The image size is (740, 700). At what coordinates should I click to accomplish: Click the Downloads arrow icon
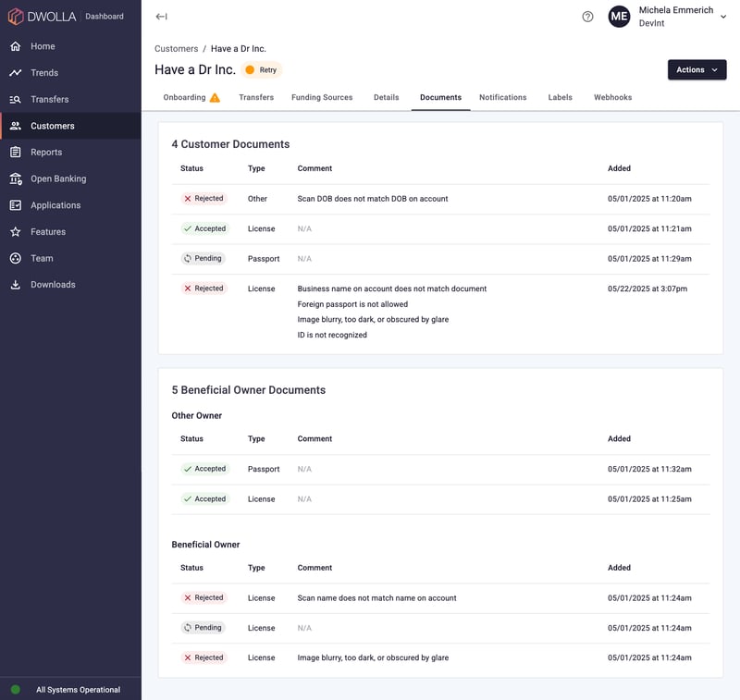16,285
